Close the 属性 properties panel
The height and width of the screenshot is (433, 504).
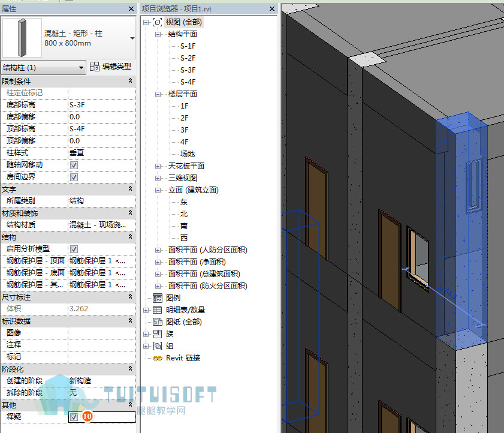click(131, 8)
